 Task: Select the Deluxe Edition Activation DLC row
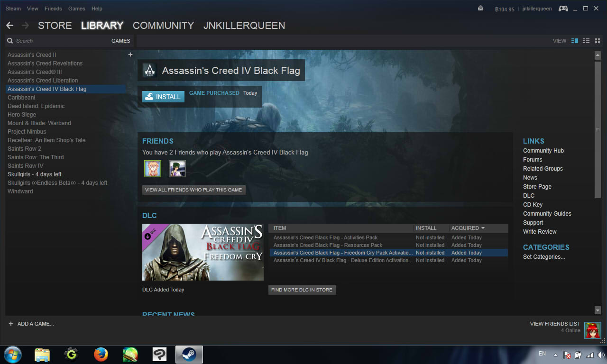(388, 260)
